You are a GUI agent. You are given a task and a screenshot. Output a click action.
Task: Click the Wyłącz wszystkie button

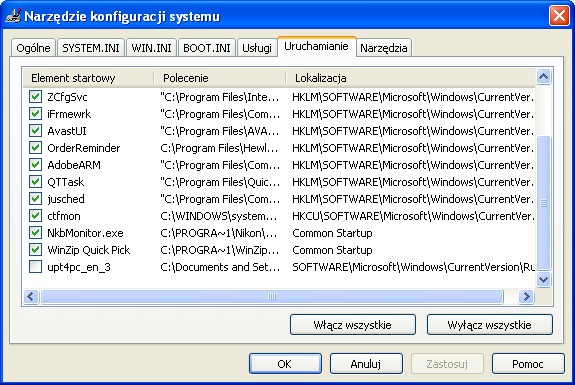[490, 325]
